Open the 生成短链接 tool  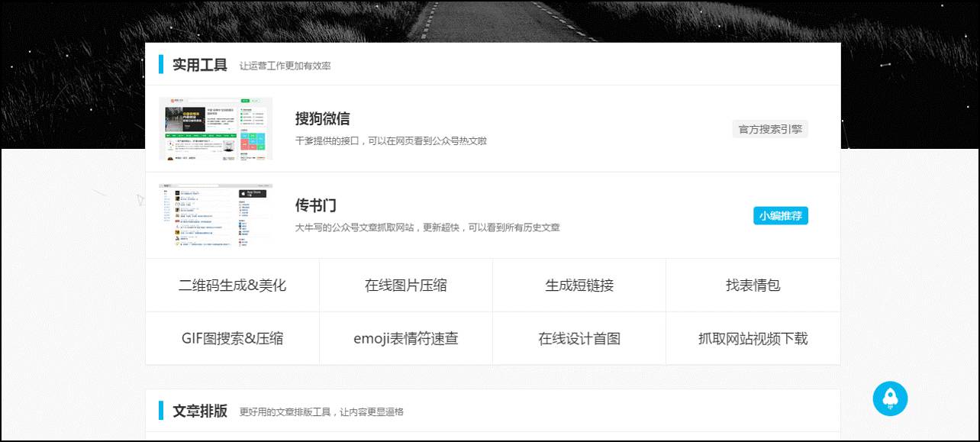click(579, 285)
